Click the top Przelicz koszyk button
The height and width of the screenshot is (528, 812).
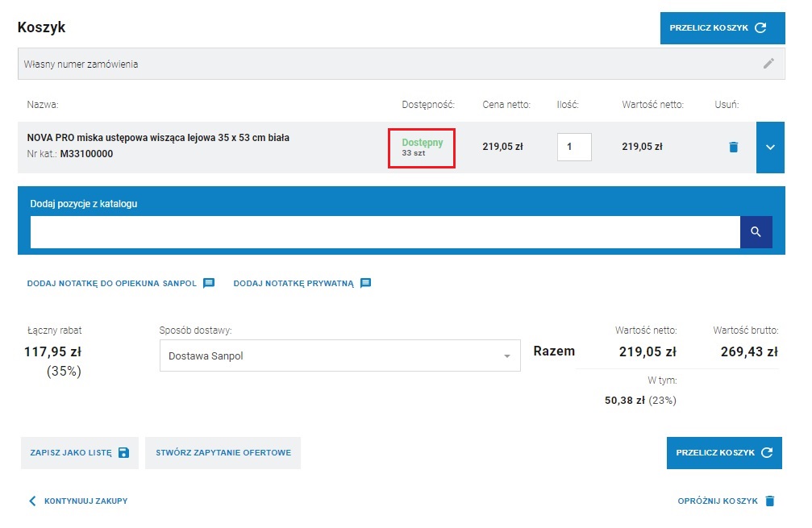click(x=722, y=28)
